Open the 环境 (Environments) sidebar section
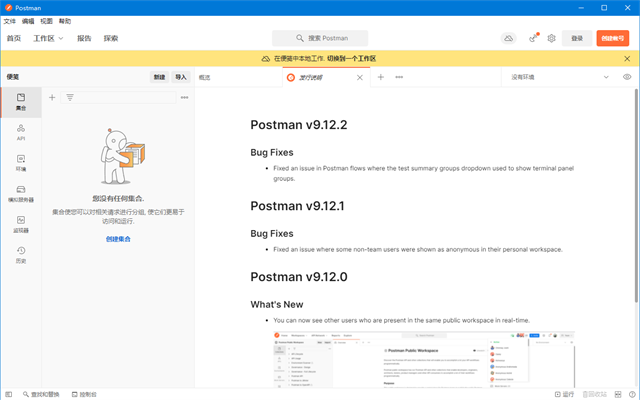The height and width of the screenshot is (400, 640). coord(21,163)
